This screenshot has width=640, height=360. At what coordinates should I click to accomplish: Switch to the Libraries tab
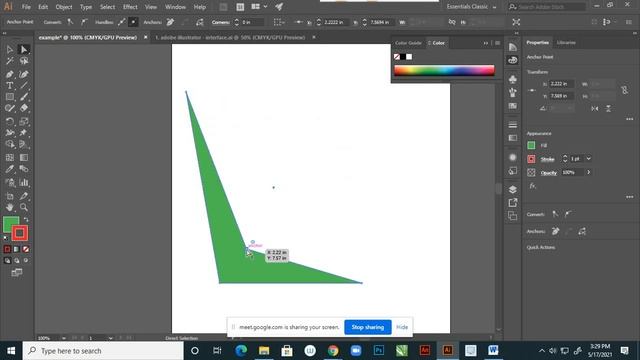pos(566,42)
